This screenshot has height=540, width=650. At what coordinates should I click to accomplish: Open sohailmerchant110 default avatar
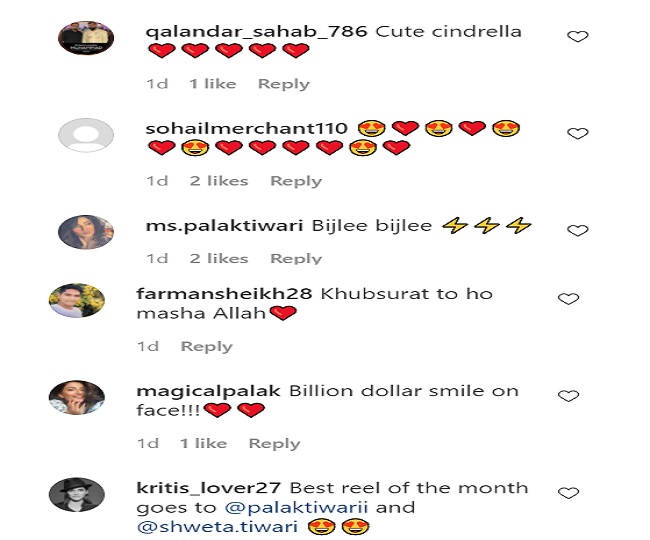pyautogui.click(x=86, y=135)
